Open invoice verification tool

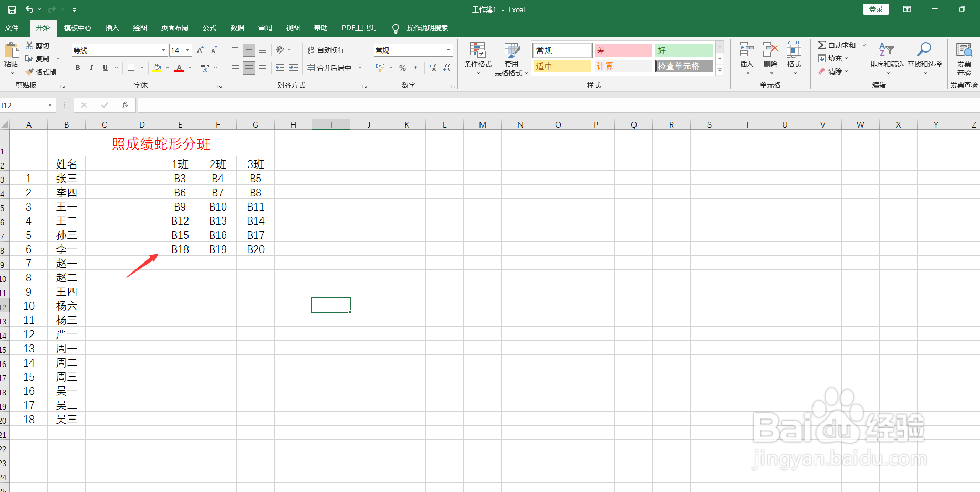click(964, 59)
